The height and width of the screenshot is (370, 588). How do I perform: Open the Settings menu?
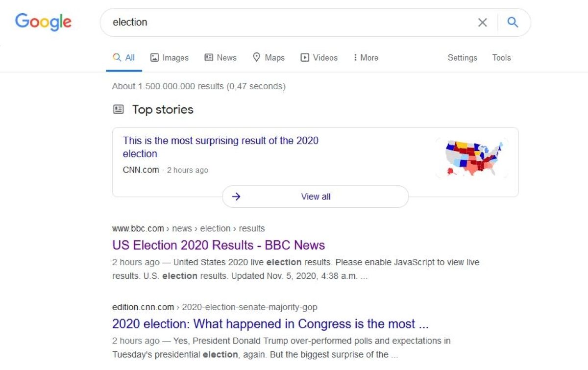pos(462,57)
